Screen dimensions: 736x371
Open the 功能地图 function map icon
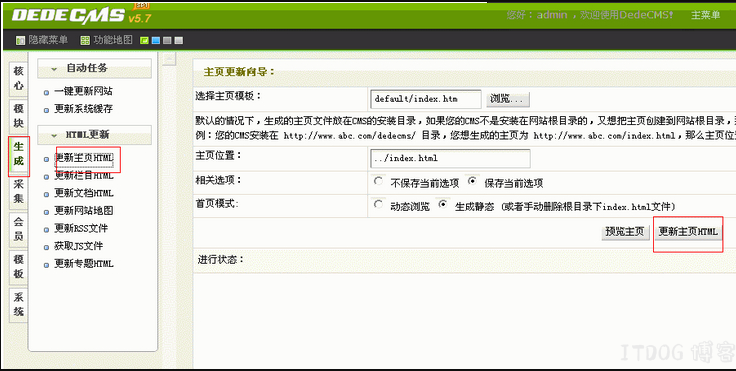(x=84, y=41)
